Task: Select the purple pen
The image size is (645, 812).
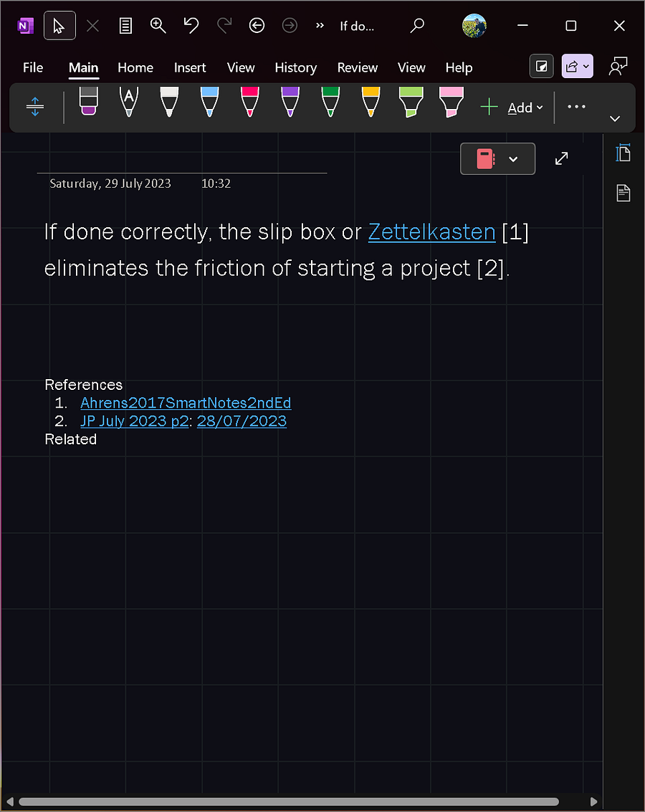Action: pyautogui.click(x=290, y=102)
